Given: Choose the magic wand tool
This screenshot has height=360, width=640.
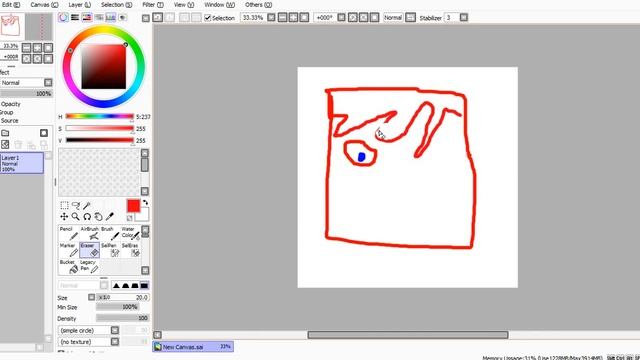Looking at the screenshot, I should pyautogui.click(x=87, y=205).
